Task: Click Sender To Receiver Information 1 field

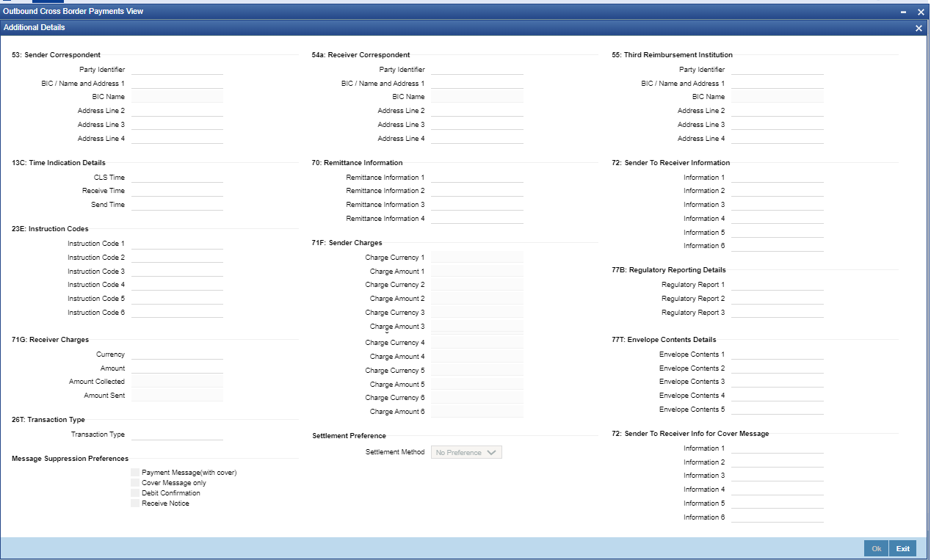Action: [778, 177]
